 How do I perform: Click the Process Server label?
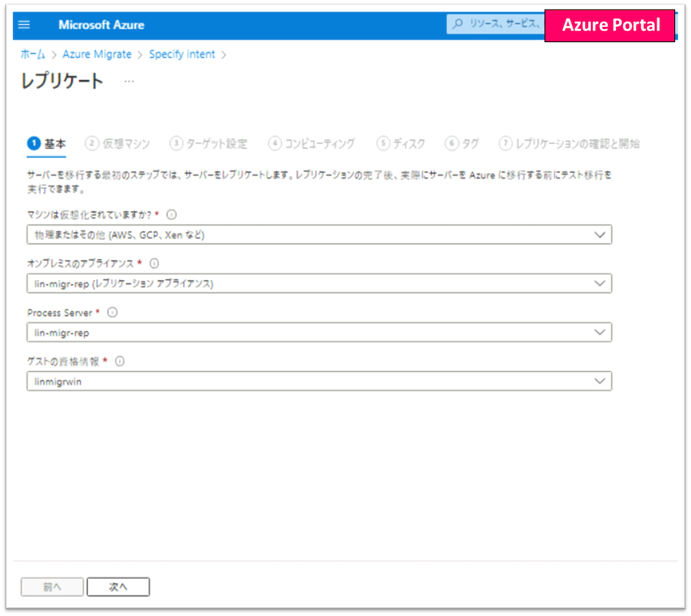pyautogui.click(x=59, y=312)
